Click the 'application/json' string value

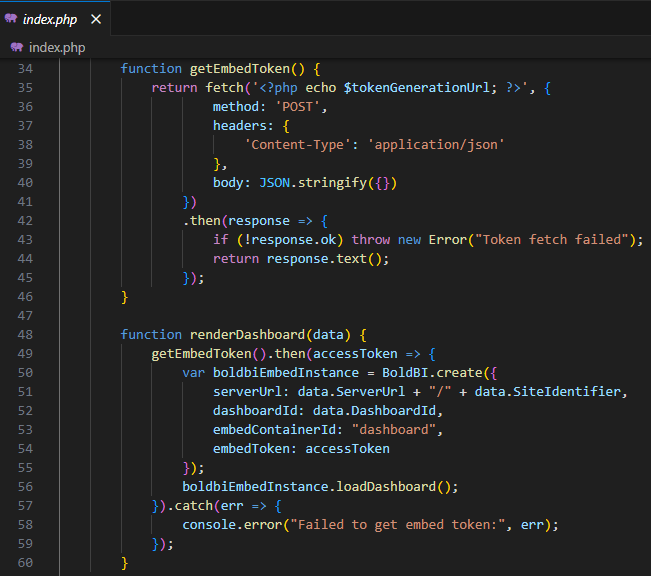click(x=436, y=144)
